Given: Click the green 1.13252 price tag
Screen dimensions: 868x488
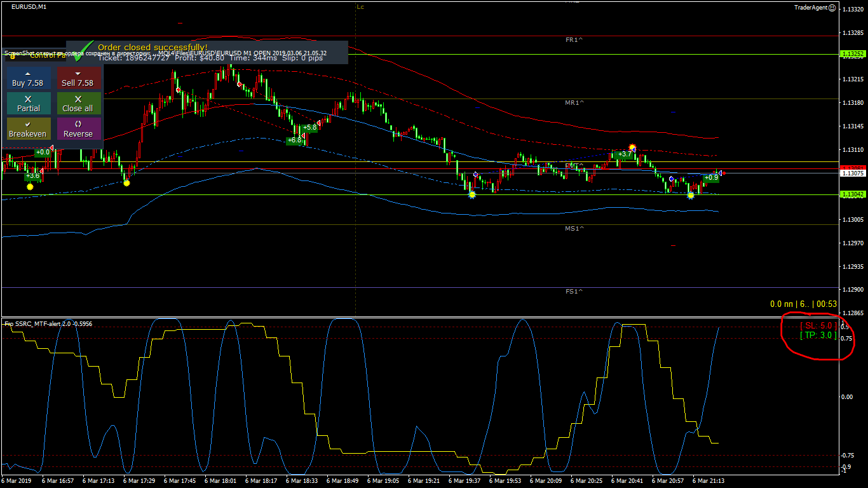Looking at the screenshot, I should 852,54.
